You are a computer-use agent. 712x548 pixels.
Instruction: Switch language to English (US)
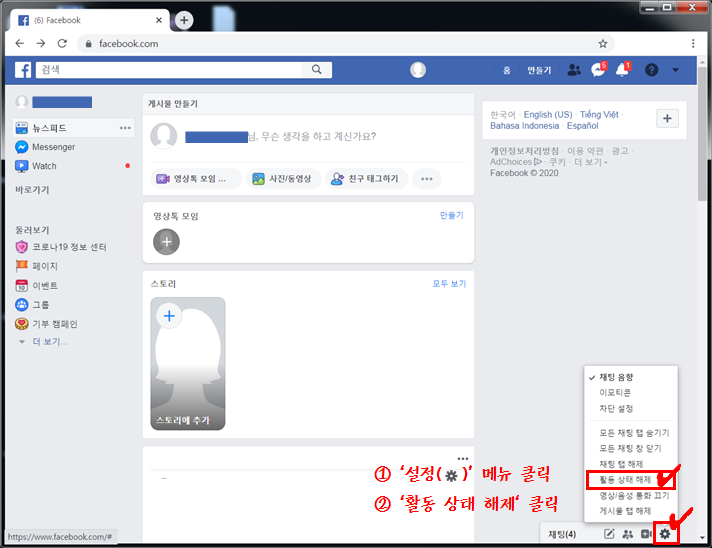click(548, 114)
